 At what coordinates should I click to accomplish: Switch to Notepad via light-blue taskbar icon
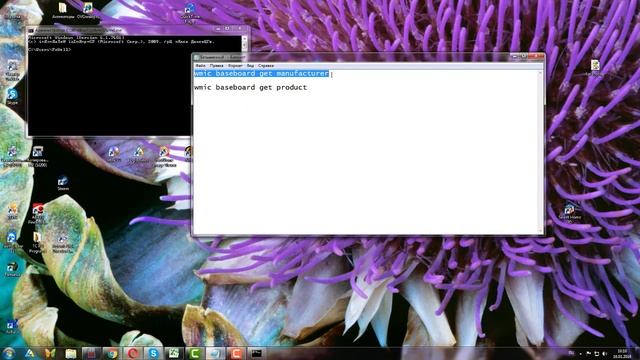tap(215, 353)
